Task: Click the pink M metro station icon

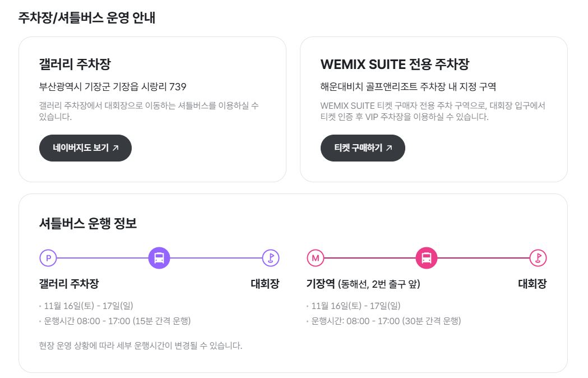Action: coord(316,258)
